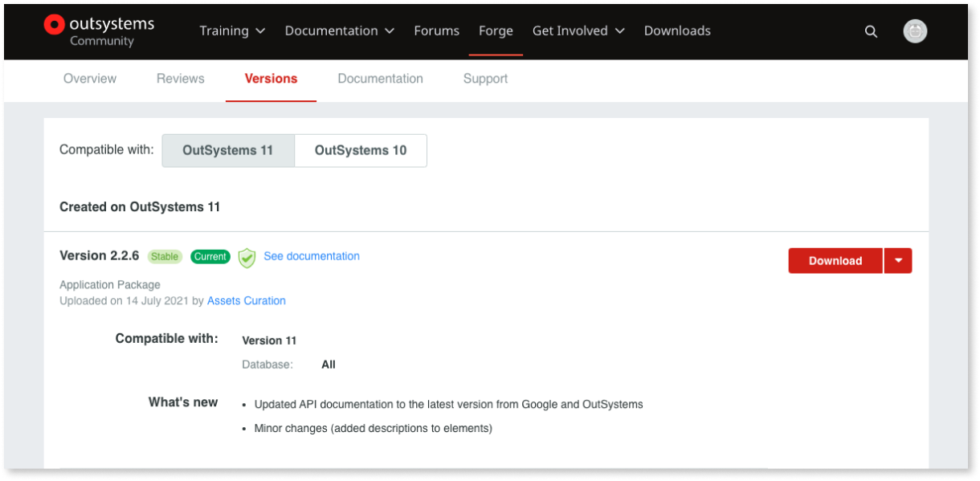Go to Forums in navigation
The width and height of the screenshot is (980, 481).
point(437,31)
